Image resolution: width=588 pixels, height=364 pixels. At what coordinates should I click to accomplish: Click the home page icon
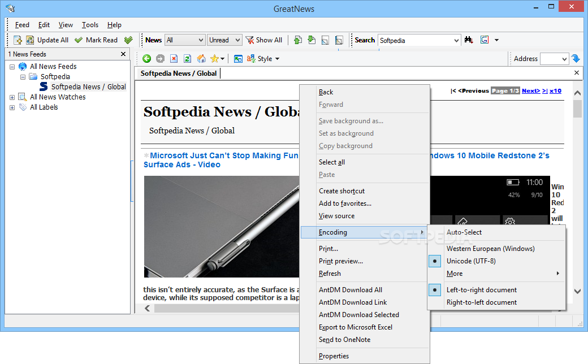(201, 58)
